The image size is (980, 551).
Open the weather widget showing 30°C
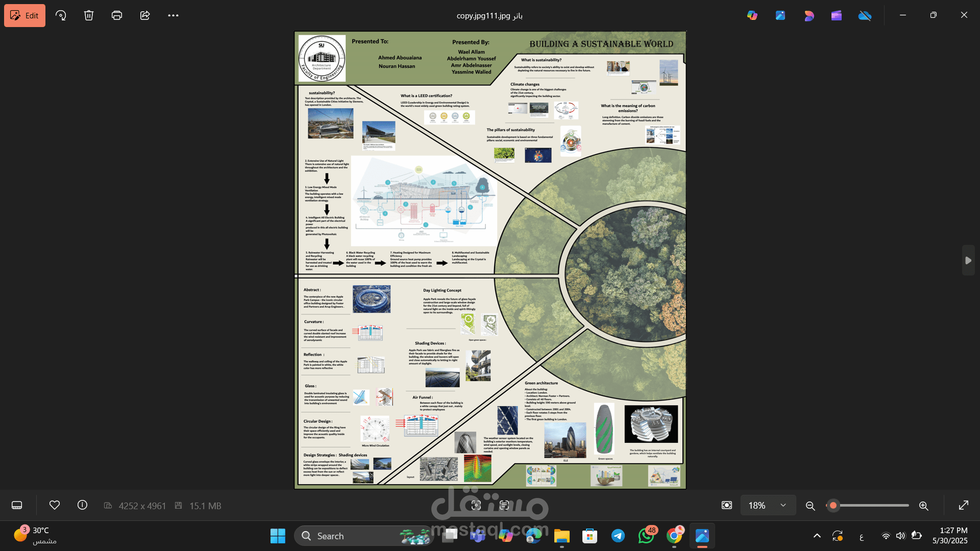point(35,536)
